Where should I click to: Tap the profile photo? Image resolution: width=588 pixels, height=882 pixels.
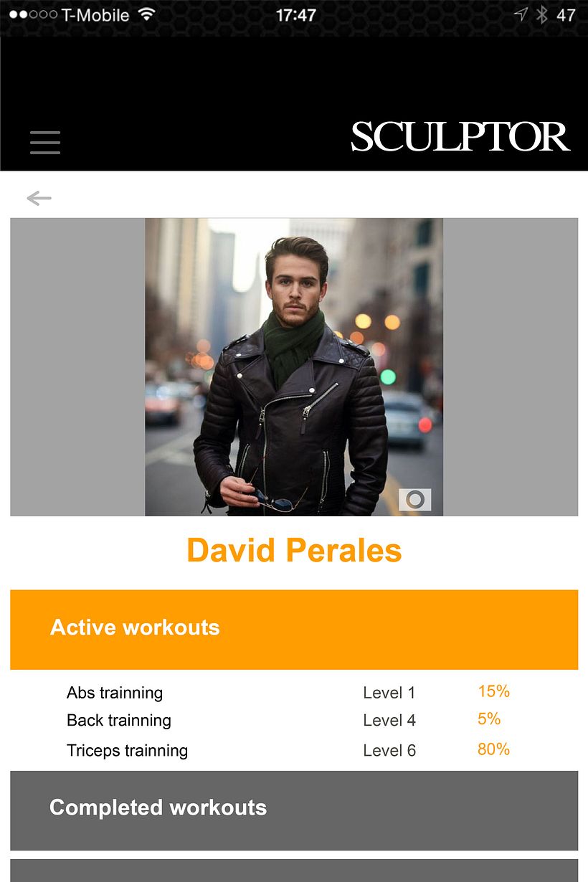click(x=294, y=366)
